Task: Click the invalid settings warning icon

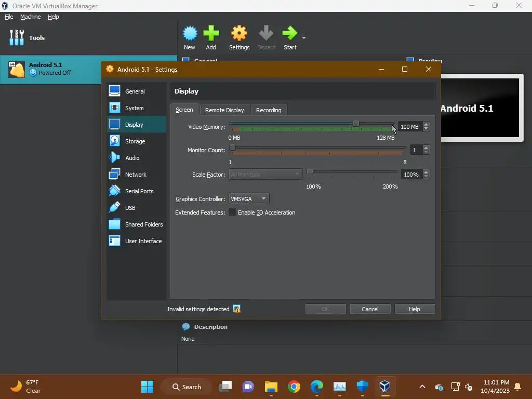Action: [237, 309]
